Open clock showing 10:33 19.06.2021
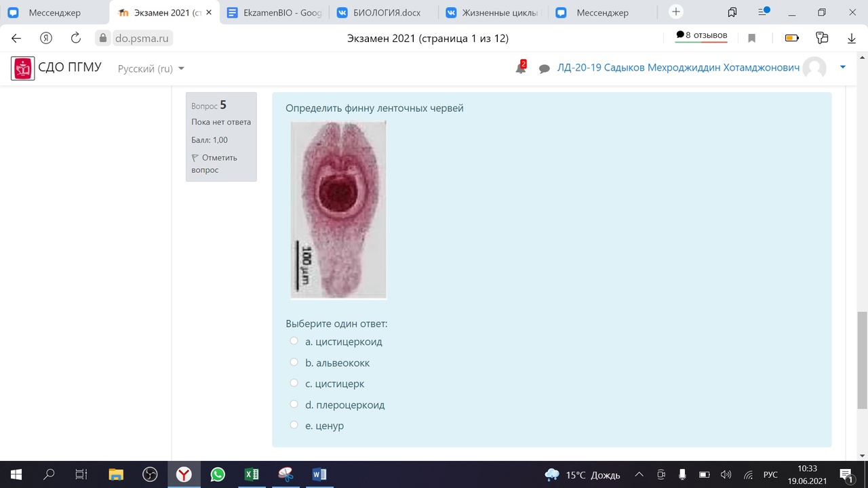 [807, 474]
